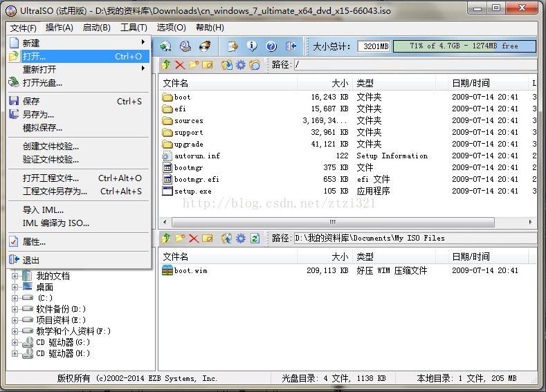Click the exit door toolbar icon
The height and width of the screenshot is (392, 546).
[x=291, y=46]
